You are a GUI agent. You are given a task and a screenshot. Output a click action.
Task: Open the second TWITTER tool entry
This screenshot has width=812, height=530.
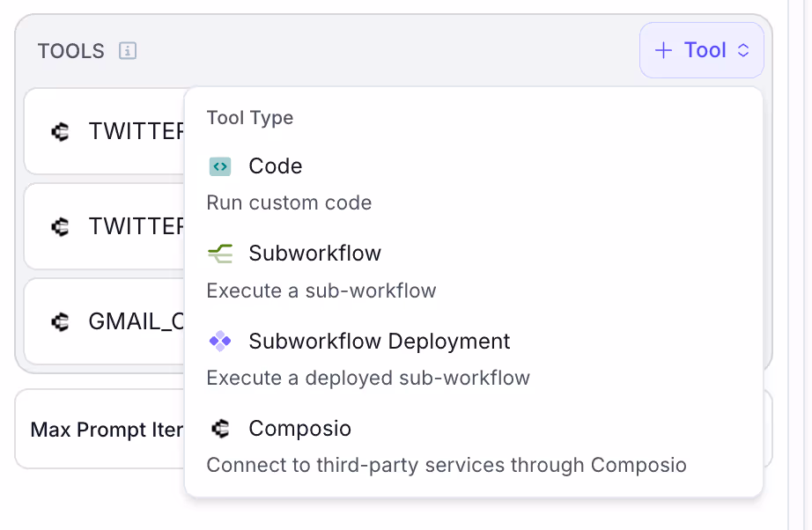coord(104,226)
